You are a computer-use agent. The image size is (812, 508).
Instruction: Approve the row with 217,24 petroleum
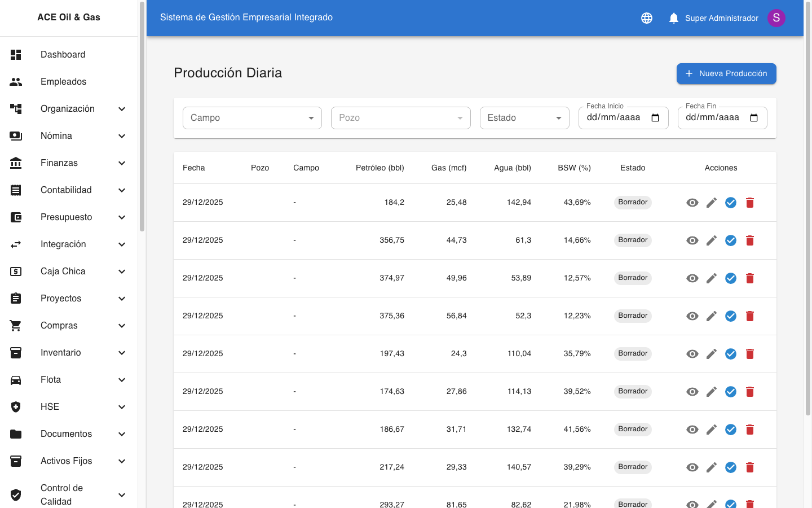(x=731, y=467)
